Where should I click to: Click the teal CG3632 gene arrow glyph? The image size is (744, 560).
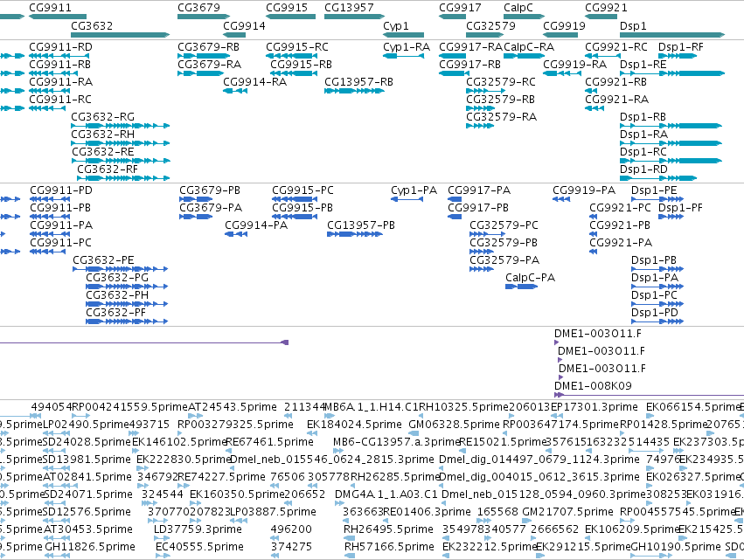(121, 35)
